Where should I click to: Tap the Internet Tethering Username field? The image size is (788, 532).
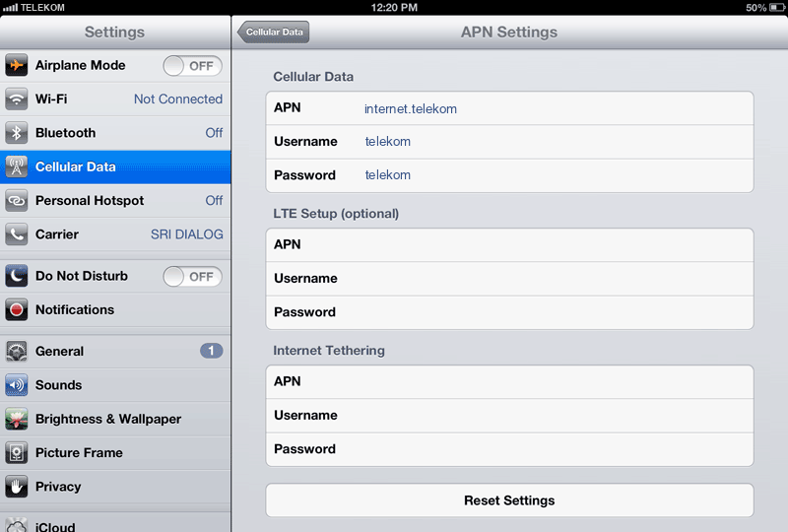[x=509, y=416]
